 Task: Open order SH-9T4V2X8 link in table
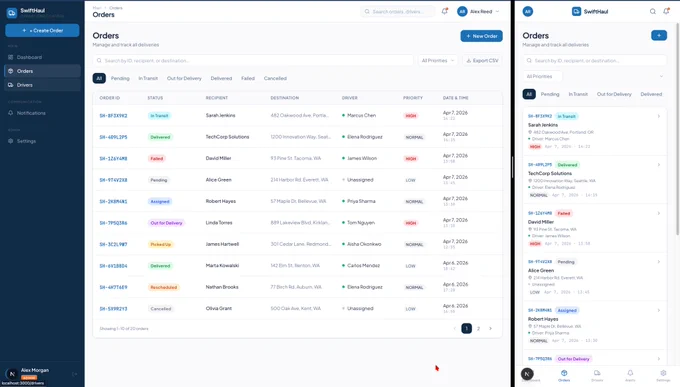(113, 180)
